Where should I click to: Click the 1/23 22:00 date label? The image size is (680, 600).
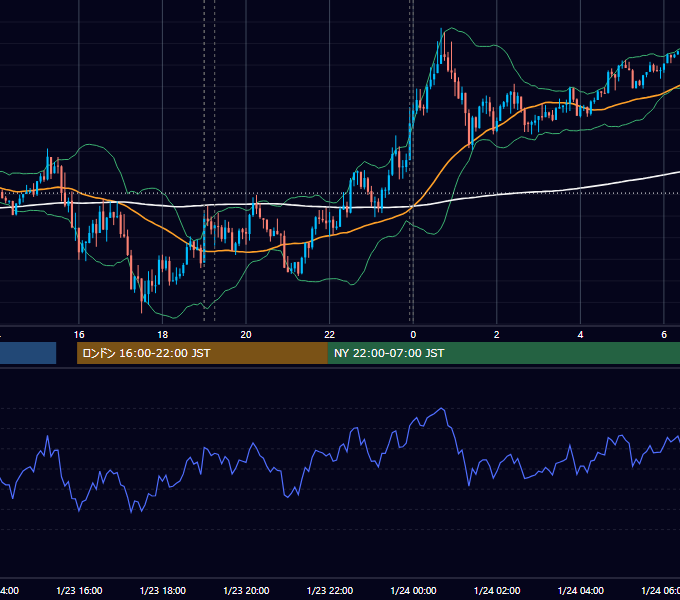click(330, 590)
